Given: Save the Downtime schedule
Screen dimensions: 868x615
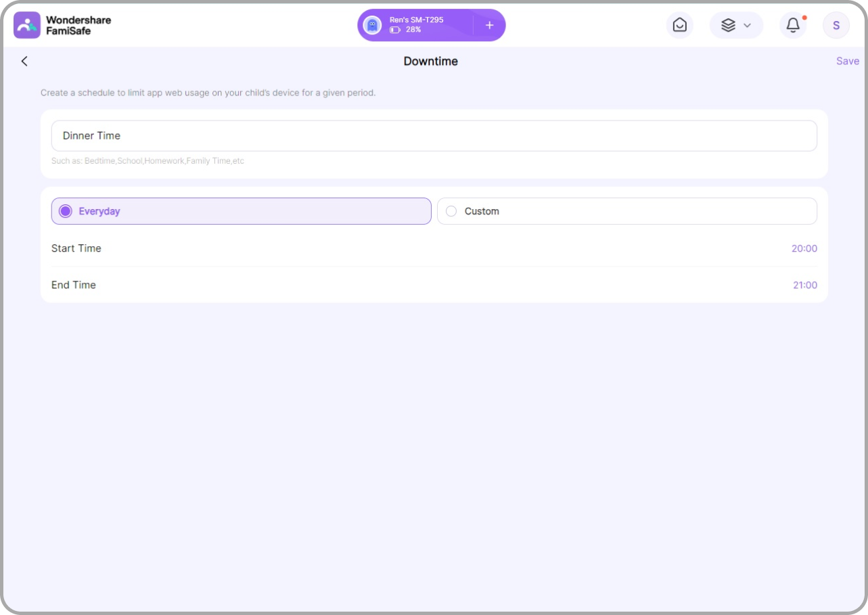Looking at the screenshot, I should (x=847, y=61).
